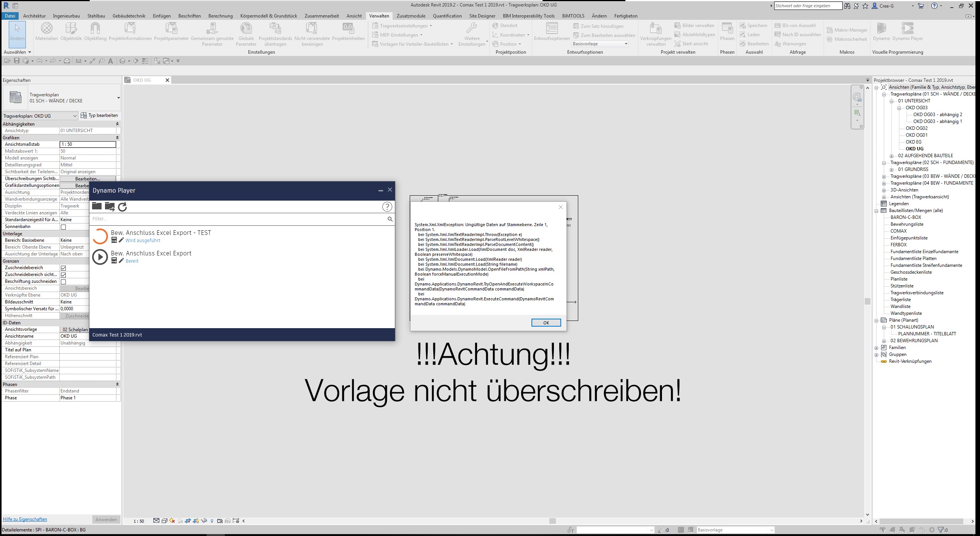Click the horizontal scrollbar of Projektbrowser
The height and width of the screenshot is (536, 980).
tap(922, 521)
